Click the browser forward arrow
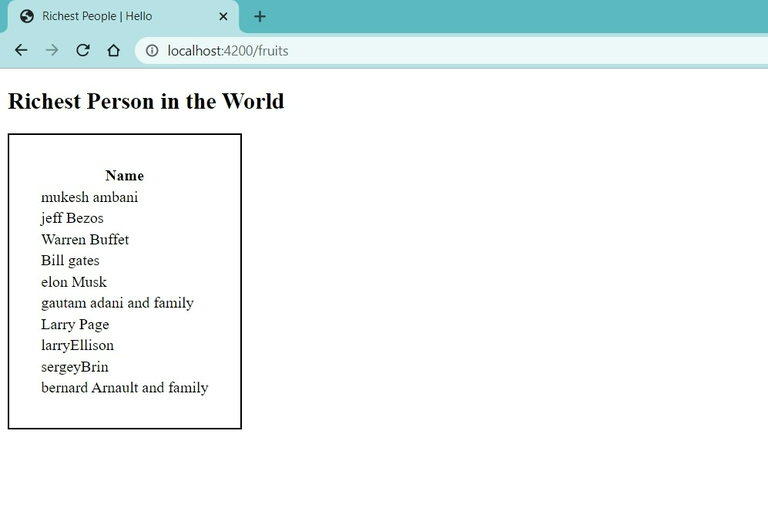The width and height of the screenshot is (768, 515). pos(52,50)
